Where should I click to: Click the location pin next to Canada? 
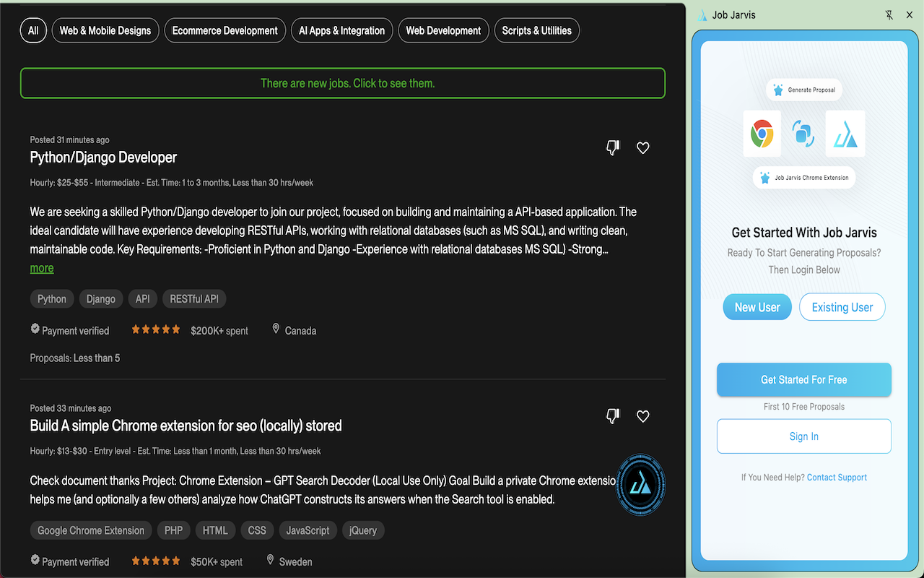click(276, 329)
